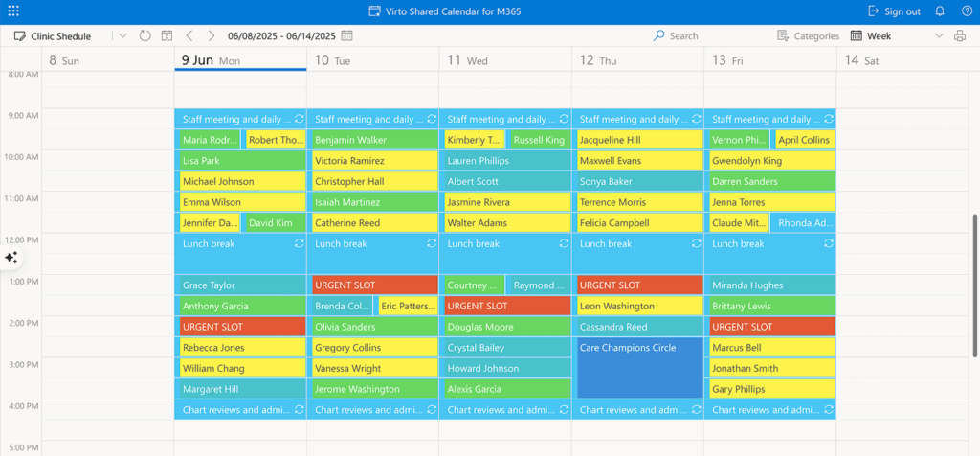Open the Benjamin Walker appointment
The width and height of the screenshot is (980, 456).
[x=375, y=140]
